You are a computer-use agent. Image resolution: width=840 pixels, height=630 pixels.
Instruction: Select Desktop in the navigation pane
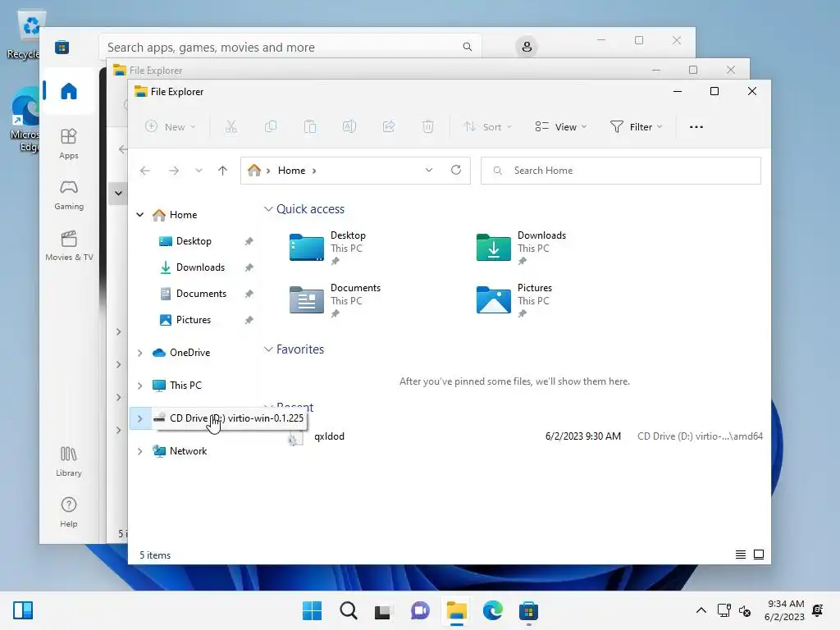tap(194, 241)
